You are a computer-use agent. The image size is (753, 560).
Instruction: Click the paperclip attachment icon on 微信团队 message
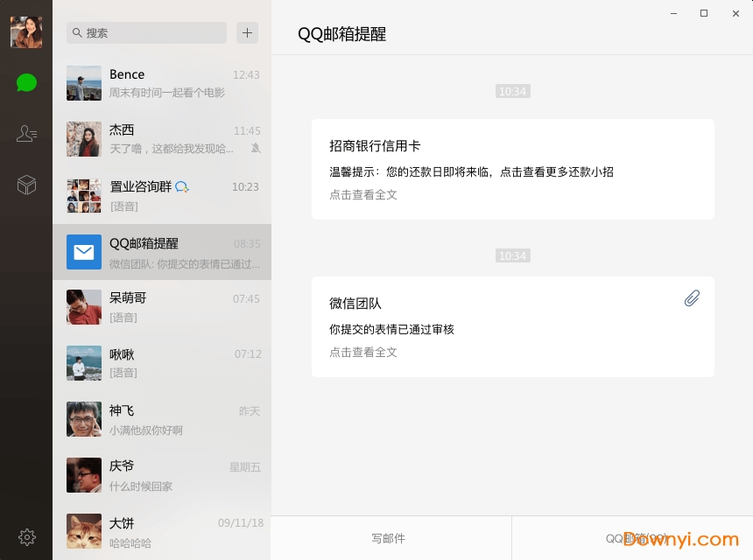tap(692, 298)
